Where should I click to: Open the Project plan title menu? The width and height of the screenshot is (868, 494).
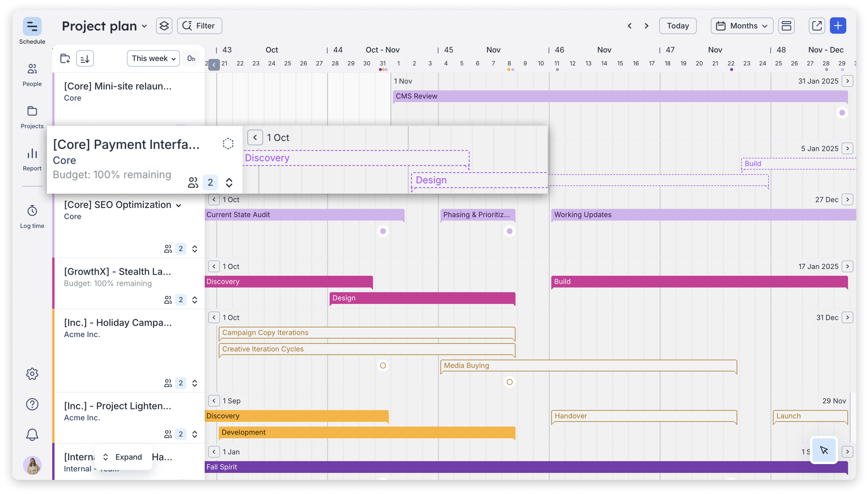(x=145, y=25)
